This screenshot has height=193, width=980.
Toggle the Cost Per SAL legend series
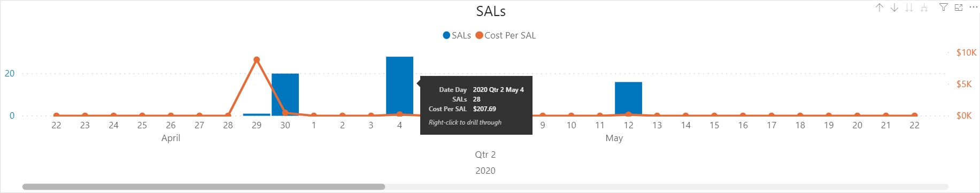tap(506, 35)
